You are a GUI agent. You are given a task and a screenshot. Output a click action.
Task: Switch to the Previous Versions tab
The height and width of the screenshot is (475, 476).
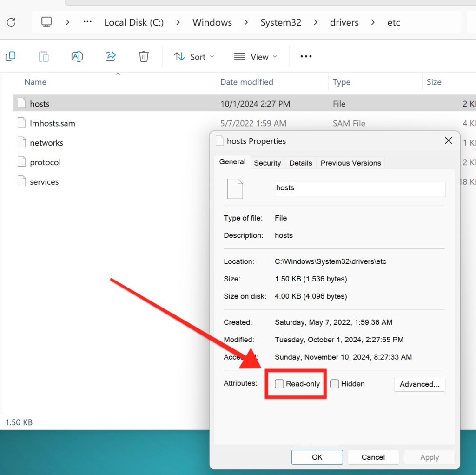coord(350,163)
